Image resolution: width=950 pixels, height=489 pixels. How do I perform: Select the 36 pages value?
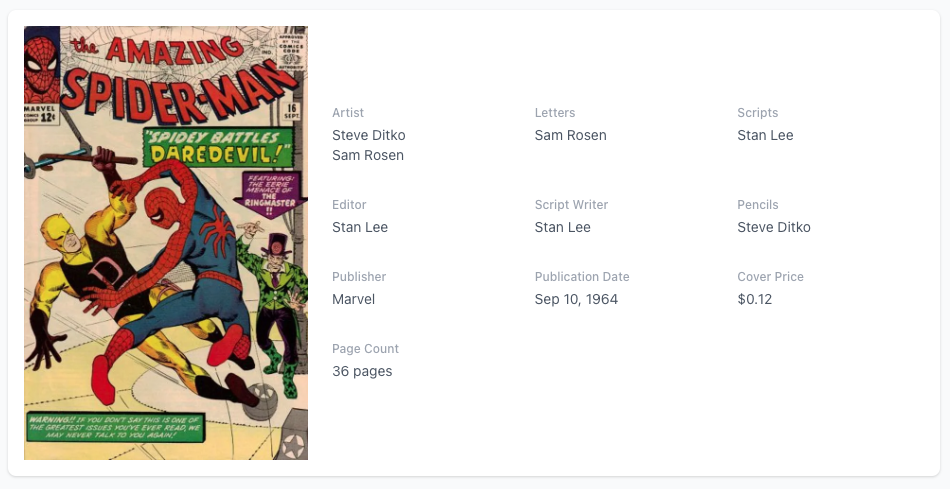(x=362, y=371)
